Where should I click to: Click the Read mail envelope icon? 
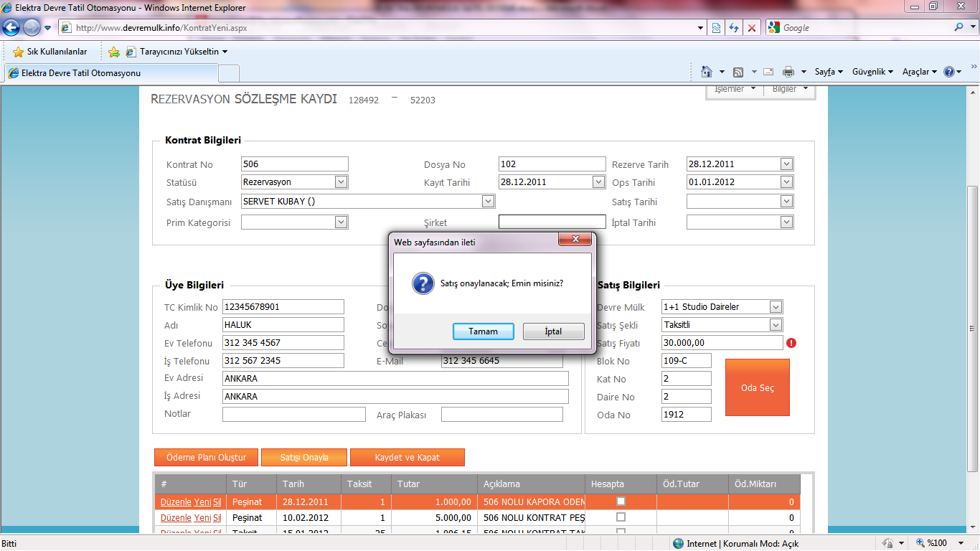[x=768, y=72]
